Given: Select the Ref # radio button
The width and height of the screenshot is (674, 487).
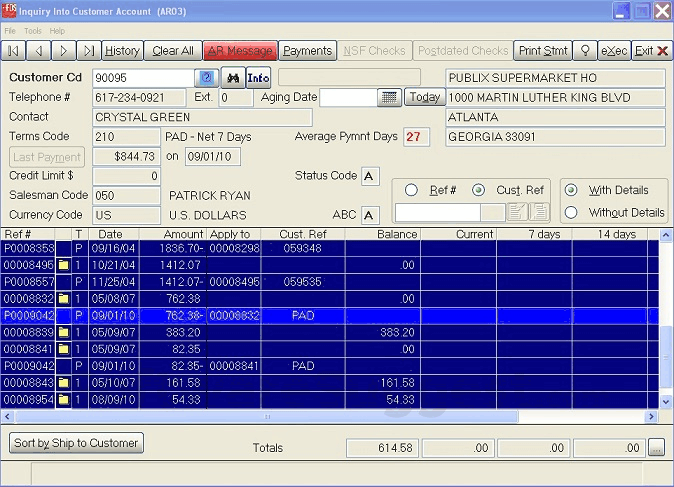Looking at the screenshot, I should [x=411, y=190].
